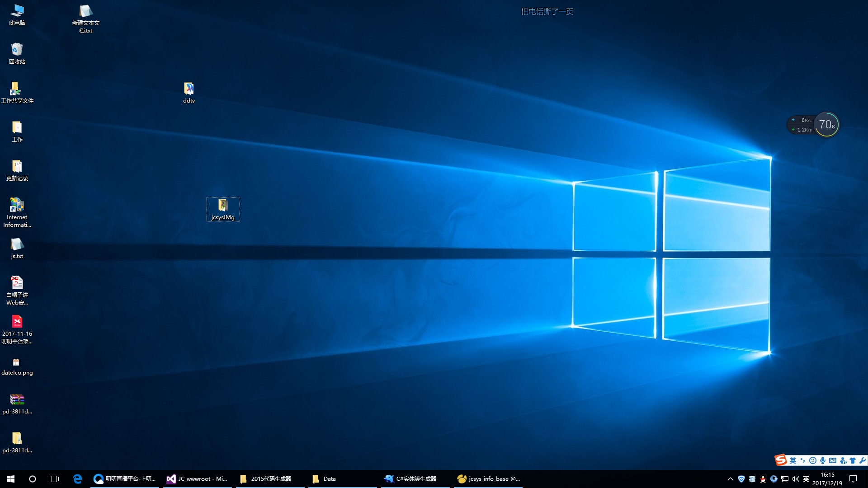The image size is (868, 488).
Task: Select the js.txt file icon
Action: point(17,248)
